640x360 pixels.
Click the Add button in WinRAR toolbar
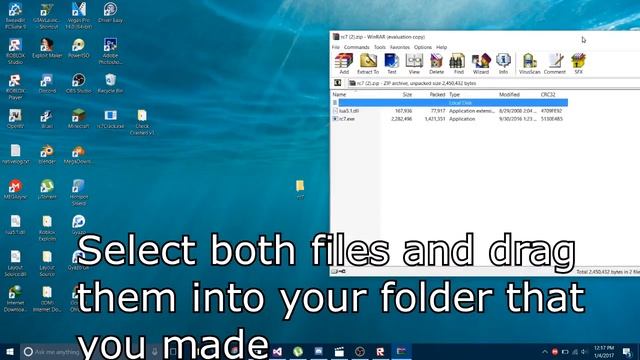[344, 64]
